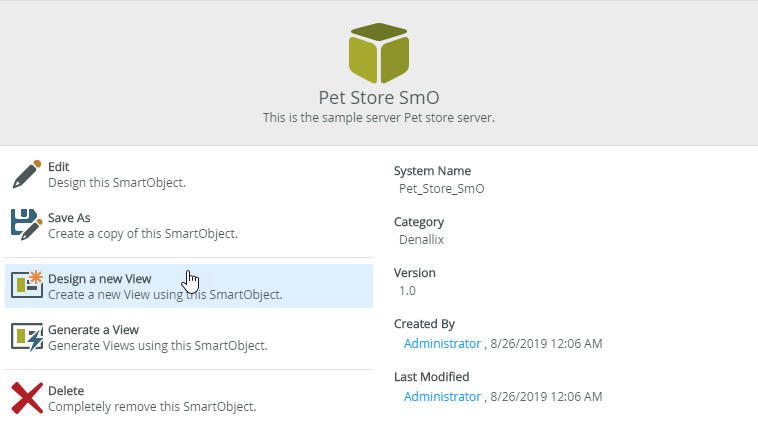
Task: Open Administrator link under Last Modified
Action: (442, 397)
